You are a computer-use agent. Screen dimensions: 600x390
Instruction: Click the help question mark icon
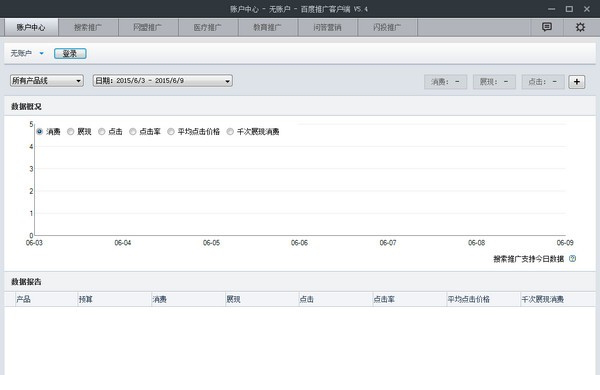[572, 259]
